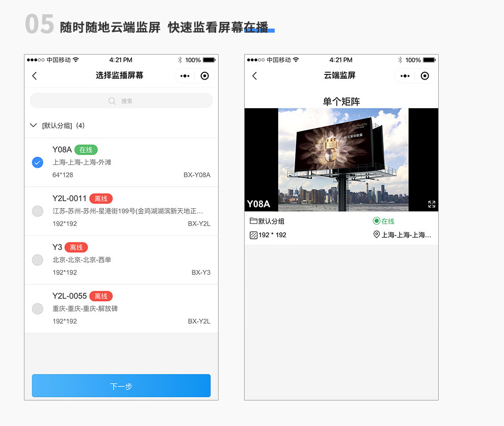
Task: Tap the circular exit capsule icon on 云端监屏 page
Action: [x=426, y=76]
